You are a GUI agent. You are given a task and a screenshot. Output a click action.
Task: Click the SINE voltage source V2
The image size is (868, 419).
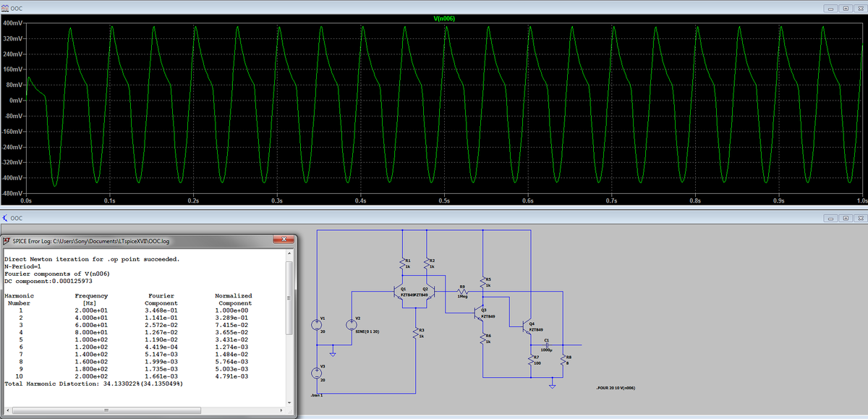(352, 325)
